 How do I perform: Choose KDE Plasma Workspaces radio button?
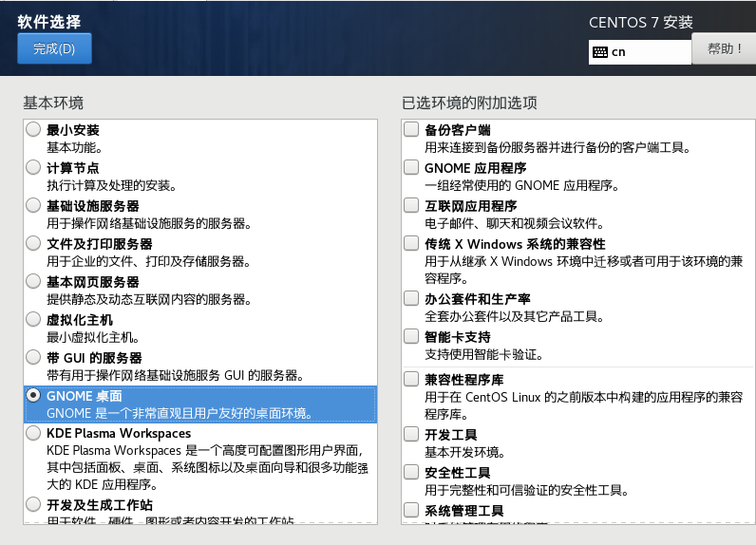[x=33, y=433]
